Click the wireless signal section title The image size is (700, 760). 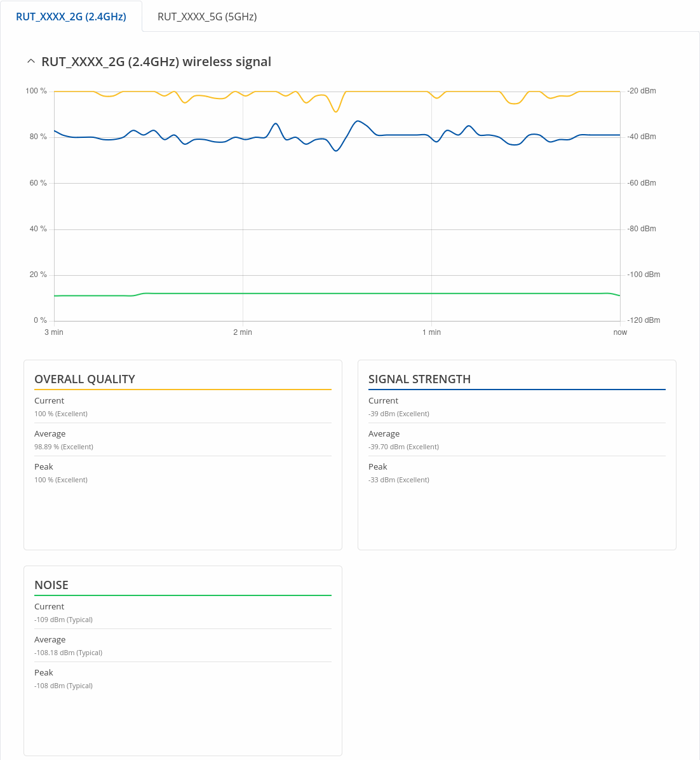point(156,62)
